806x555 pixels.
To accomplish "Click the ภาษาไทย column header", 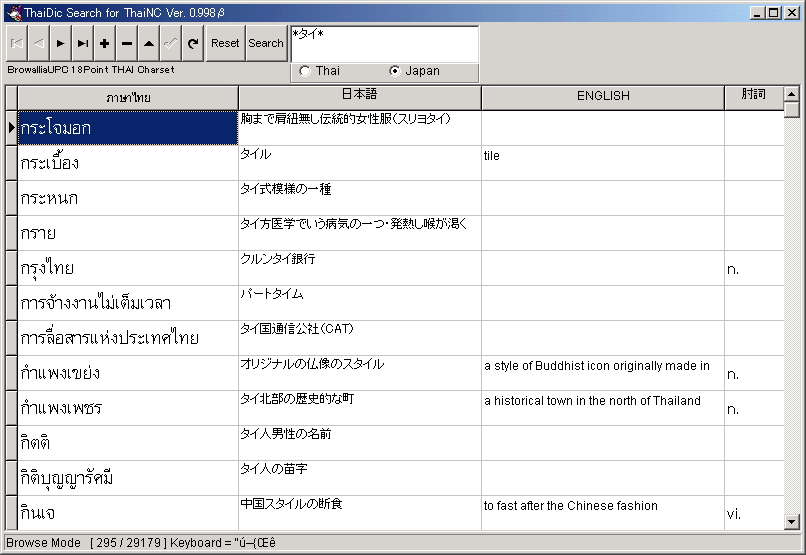I will pyautogui.click(x=128, y=97).
